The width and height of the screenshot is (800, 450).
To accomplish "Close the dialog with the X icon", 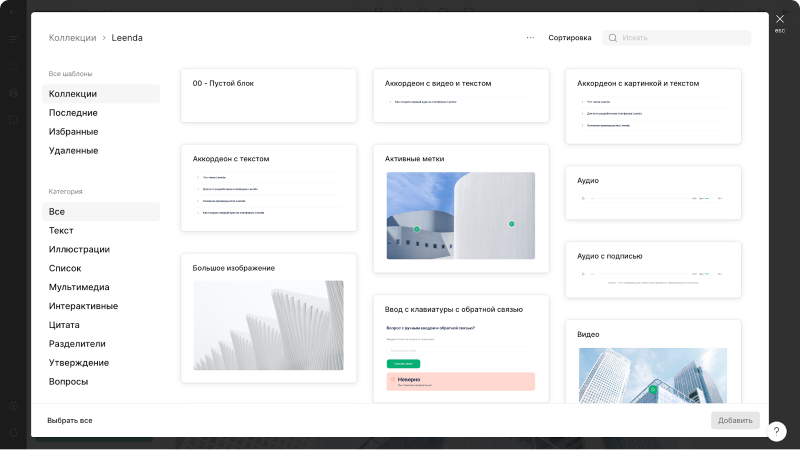I will (780, 18).
